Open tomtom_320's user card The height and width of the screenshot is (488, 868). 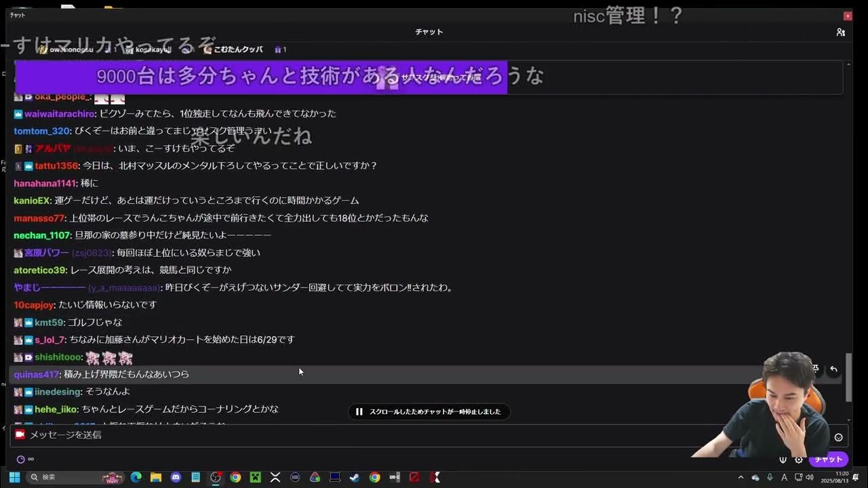pos(42,131)
